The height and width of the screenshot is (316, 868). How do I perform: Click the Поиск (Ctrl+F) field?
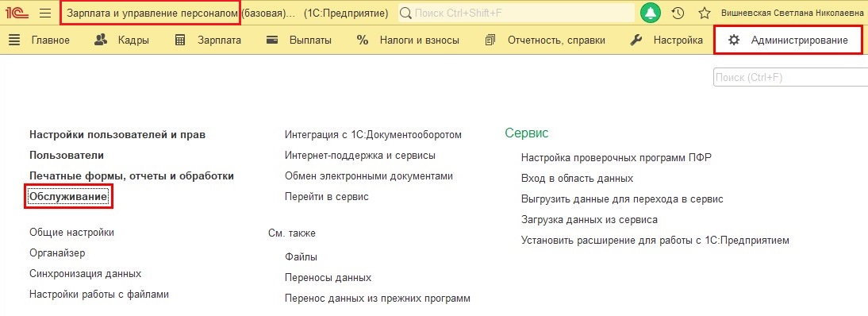coord(790,78)
